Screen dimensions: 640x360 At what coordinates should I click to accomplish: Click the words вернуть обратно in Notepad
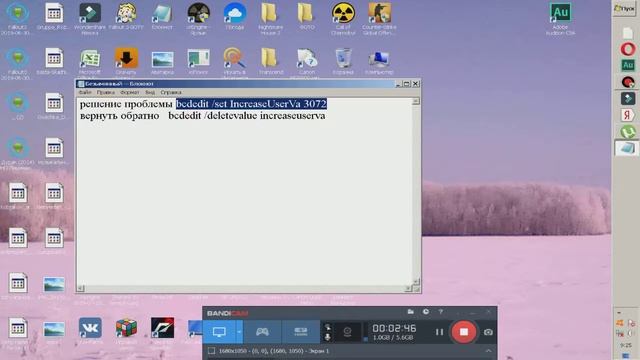tap(120, 116)
